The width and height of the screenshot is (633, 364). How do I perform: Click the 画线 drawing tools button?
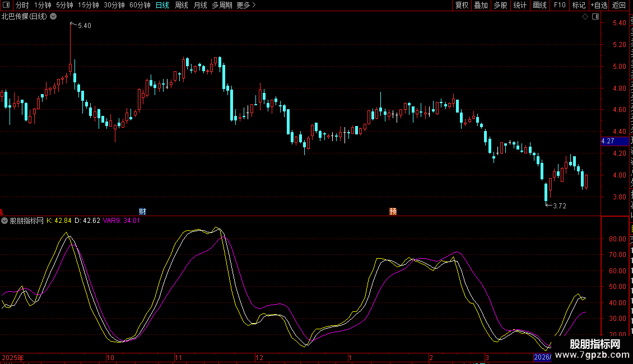click(x=539, y=5)
